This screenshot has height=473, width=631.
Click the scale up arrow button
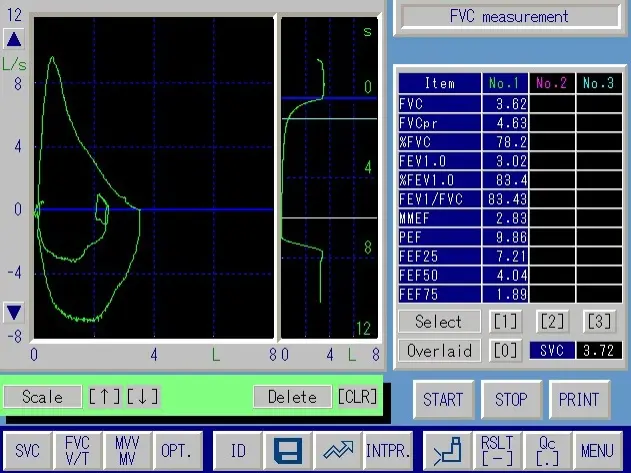[x=103, y=396]
